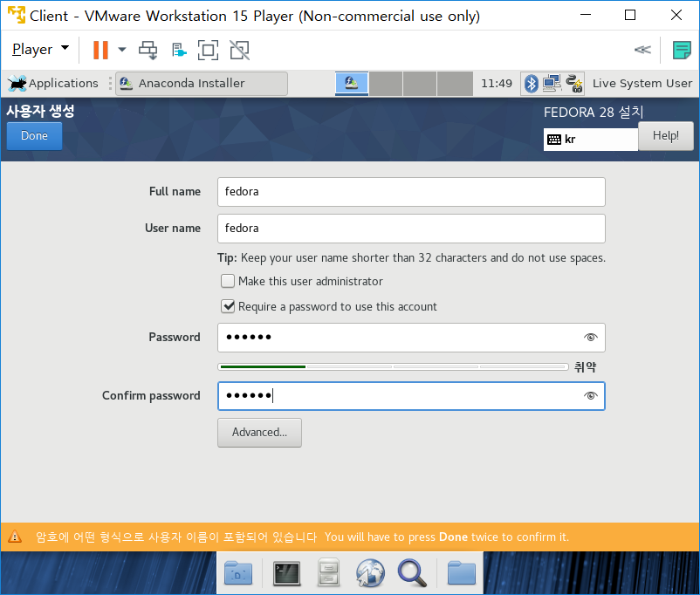Click the VMware Player window icon
700x595 pixels.
point(17,15)
